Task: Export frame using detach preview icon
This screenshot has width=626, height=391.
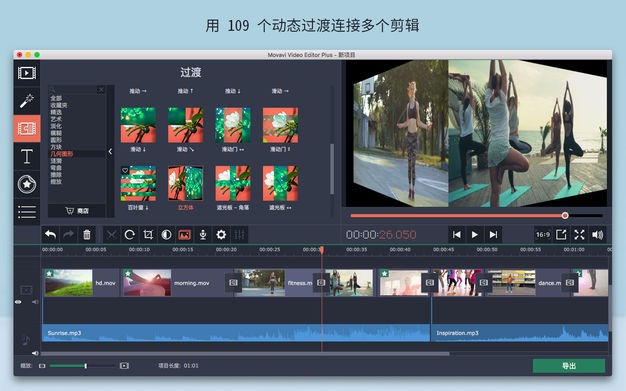Action: [561, 235]
